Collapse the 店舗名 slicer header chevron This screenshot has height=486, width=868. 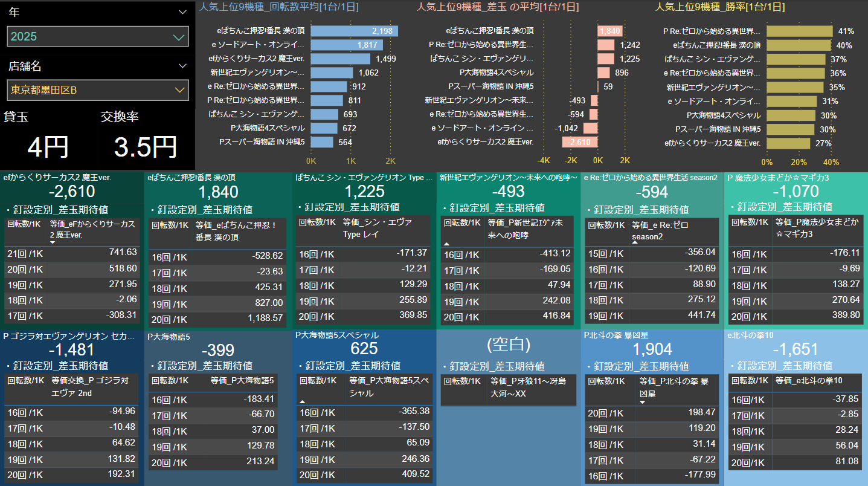pos(183,66)
